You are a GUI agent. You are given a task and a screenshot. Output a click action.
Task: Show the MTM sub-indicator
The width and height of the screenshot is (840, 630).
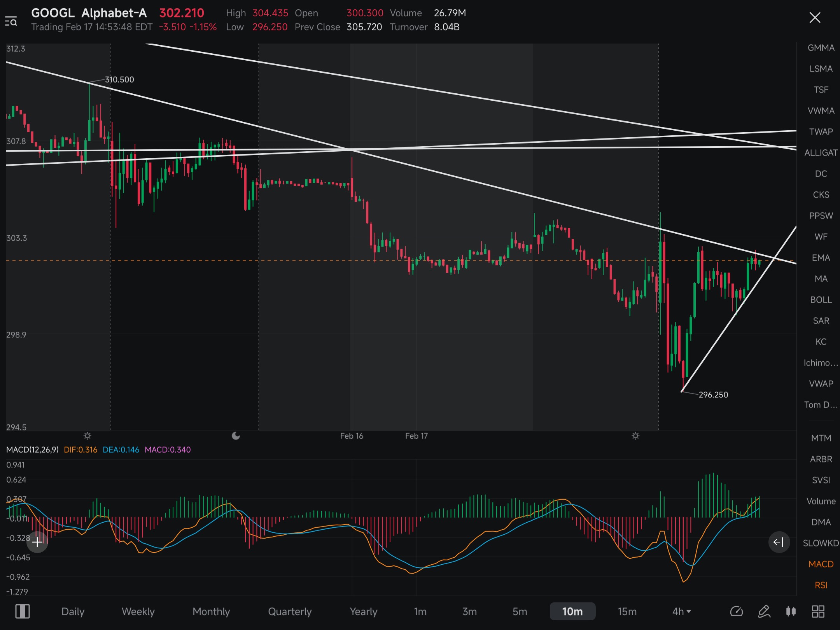coord(821,438)
